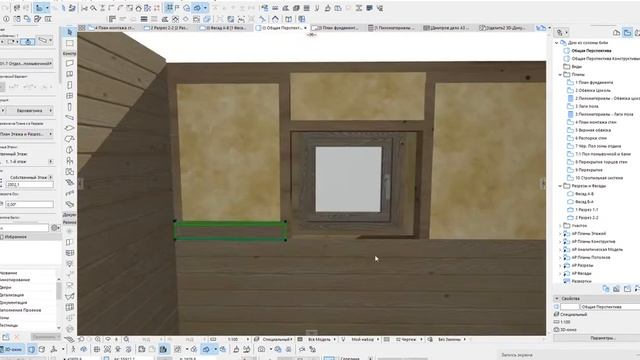Select the Window tool in the toolbox
This screenshot has width=640, height=360.
point(69,96)
